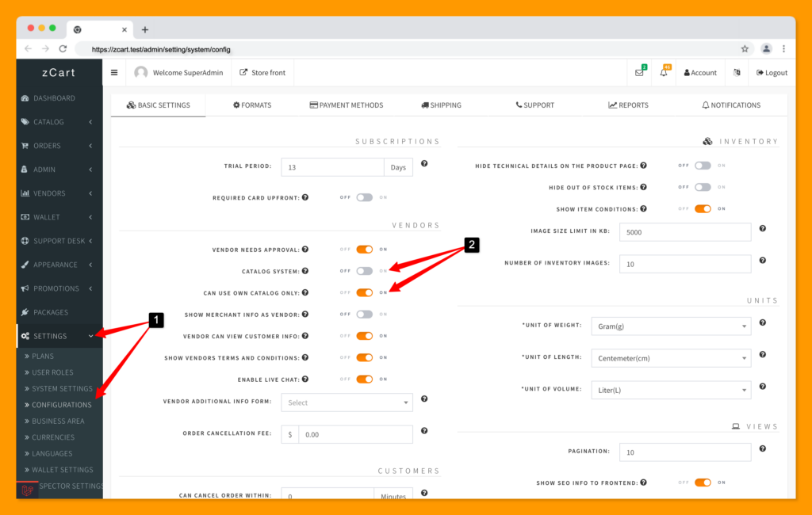Open the Dashboard from the sidebar
The height and width of the screenshot is (515, 812).
pos(56,97)
